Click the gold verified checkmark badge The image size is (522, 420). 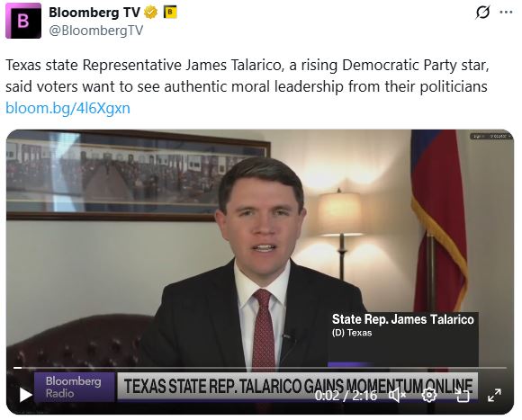(151, 13)
